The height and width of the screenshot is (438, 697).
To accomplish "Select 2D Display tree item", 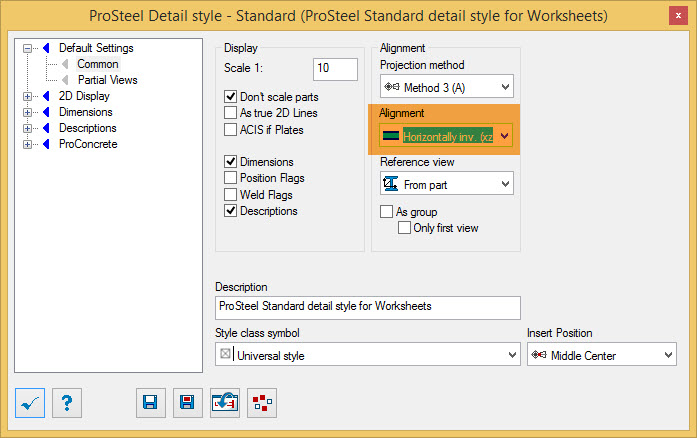I will tap(84, 96).
